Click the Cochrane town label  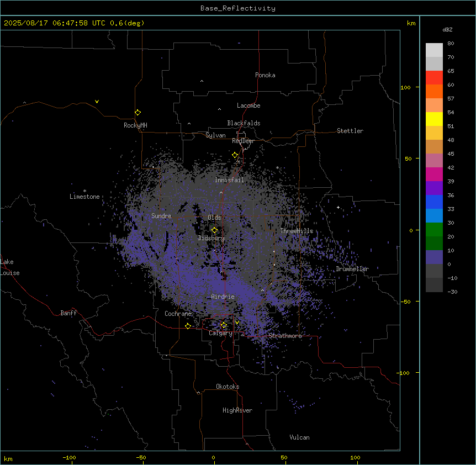click(178, 314)
